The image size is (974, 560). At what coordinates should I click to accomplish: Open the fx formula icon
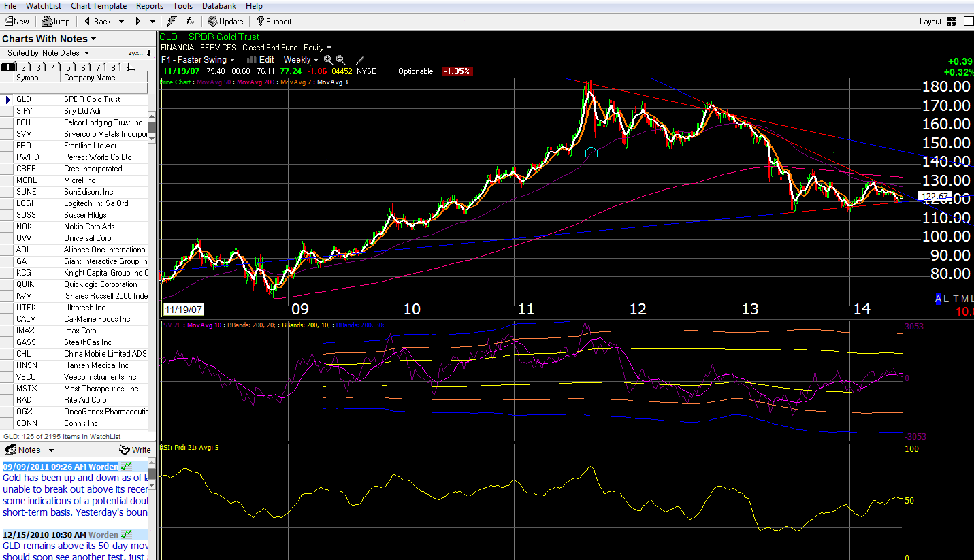pyautogui.click(x=190, y=21)
